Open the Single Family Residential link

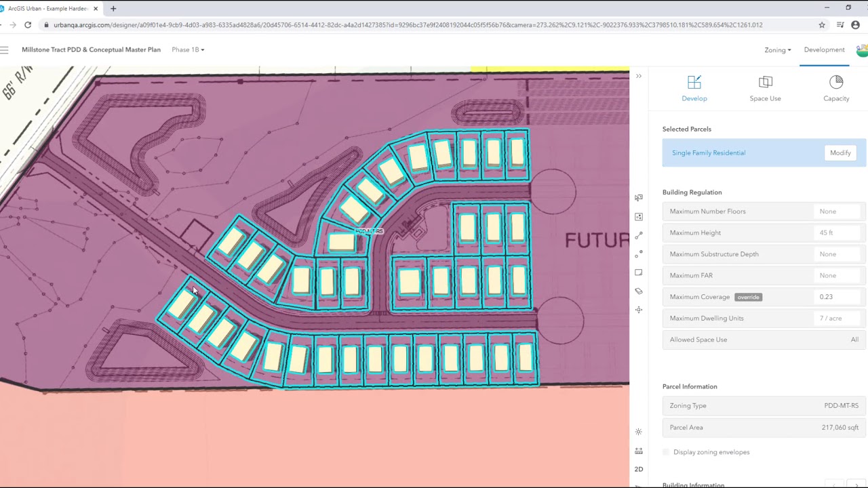click(709, 153)
